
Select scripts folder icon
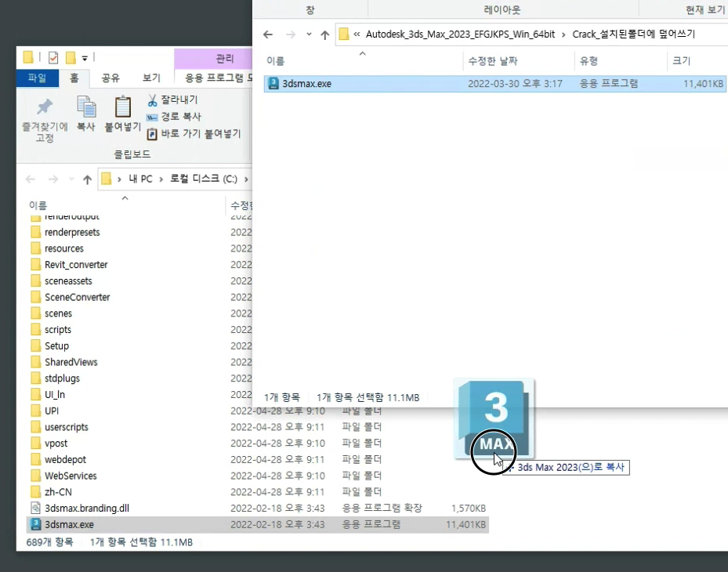(36, 330)
